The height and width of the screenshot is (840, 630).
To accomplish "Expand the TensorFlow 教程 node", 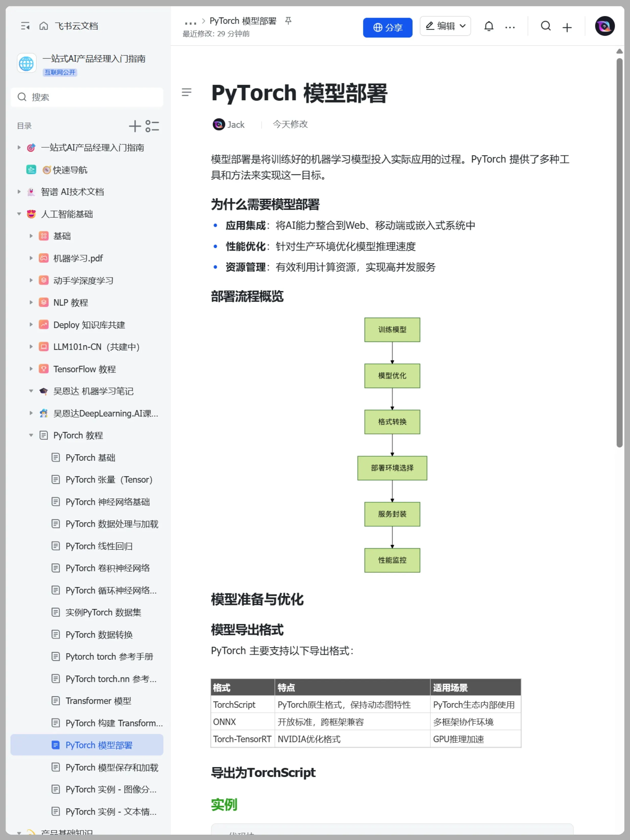I will pyautogui.click(x=31, y=369).
